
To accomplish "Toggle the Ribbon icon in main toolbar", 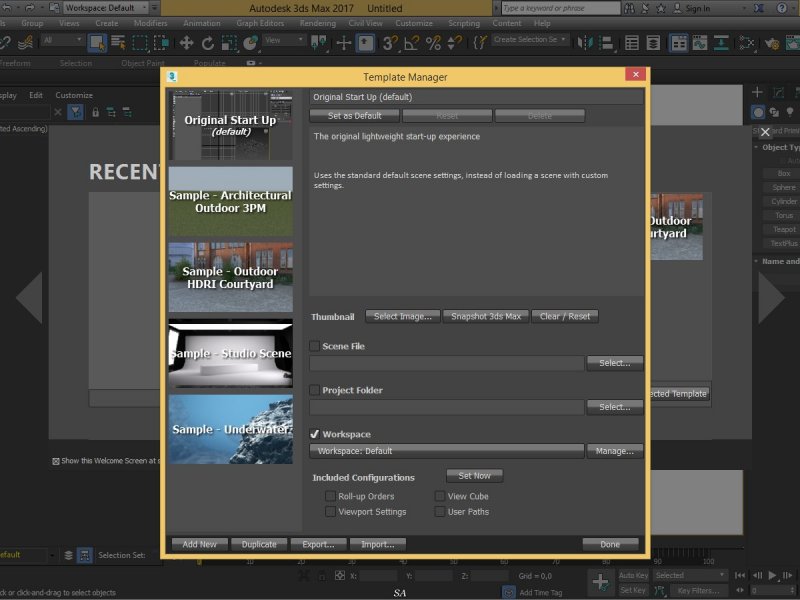I will (x=678, y=43).
